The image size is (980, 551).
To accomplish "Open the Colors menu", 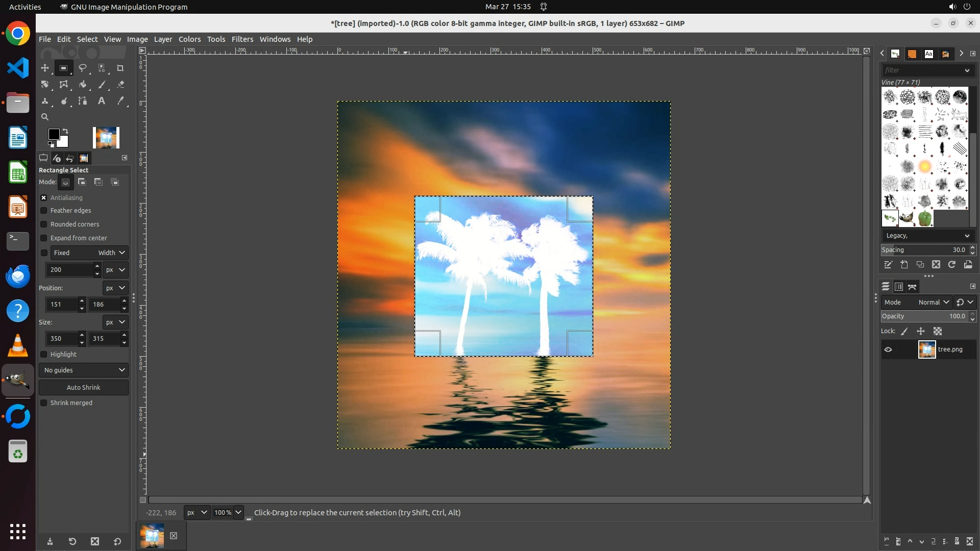I will [x=189, y=39].
